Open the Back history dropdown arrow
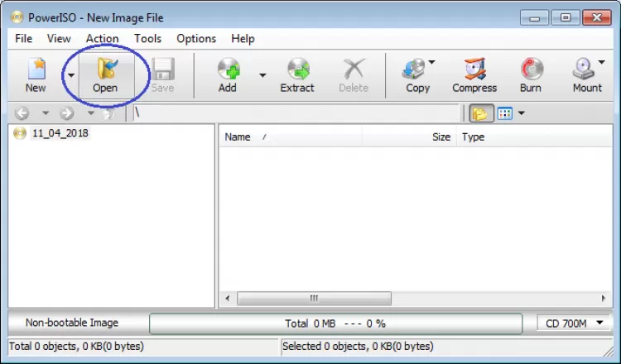This screenshot has width=621, height=364. (x=46, y=113)
